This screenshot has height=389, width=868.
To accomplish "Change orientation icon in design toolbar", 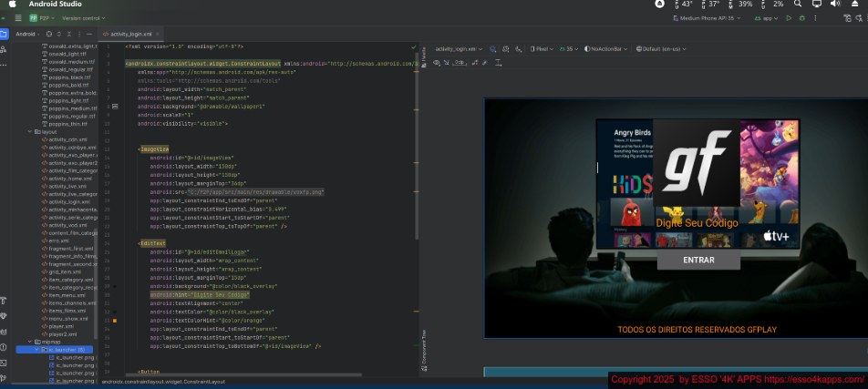I will click(x=505, y=48).
